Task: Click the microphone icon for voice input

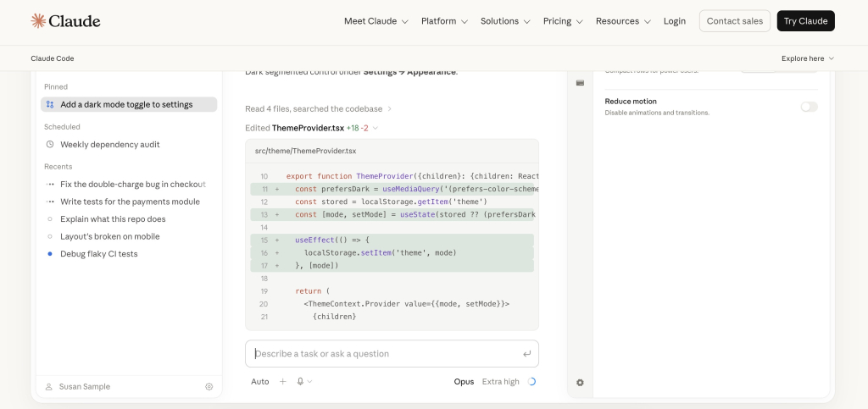Action: (300, 382)
